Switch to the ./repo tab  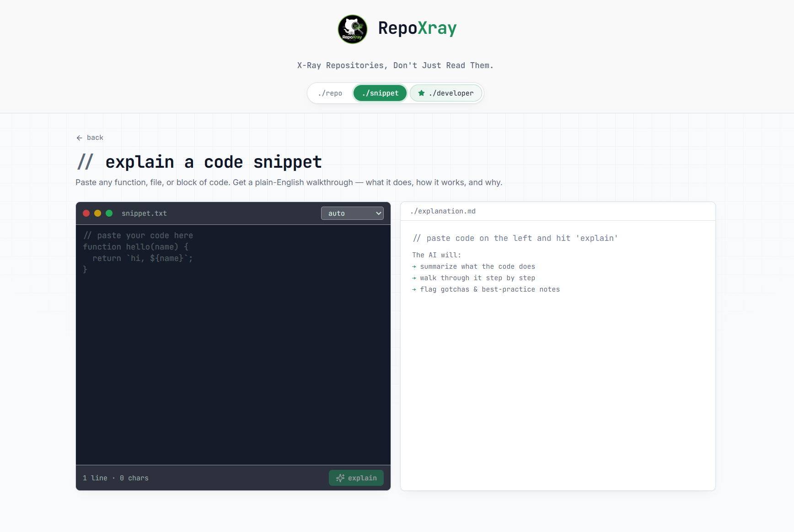pyautogui.click(x=330, y=93)
